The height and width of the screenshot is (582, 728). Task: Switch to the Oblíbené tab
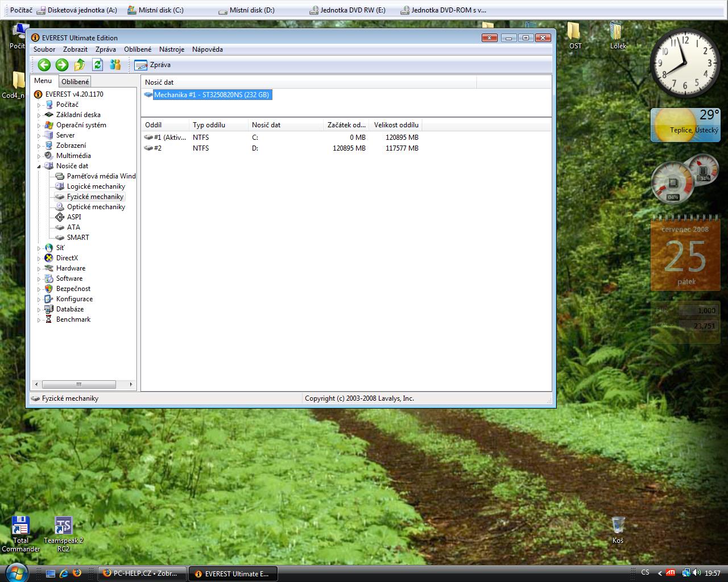[75, 82]
